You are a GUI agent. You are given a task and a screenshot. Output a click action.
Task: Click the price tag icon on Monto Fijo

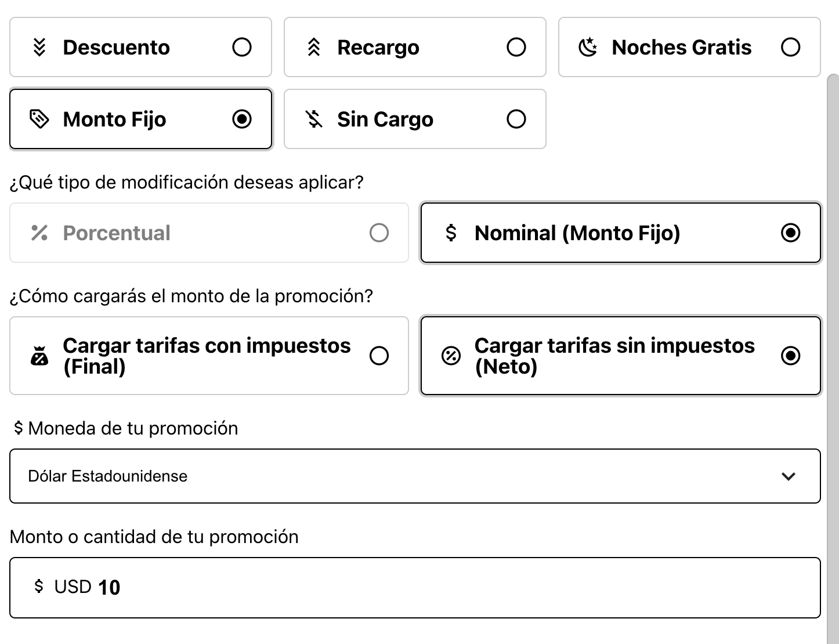tap(39, 119)
